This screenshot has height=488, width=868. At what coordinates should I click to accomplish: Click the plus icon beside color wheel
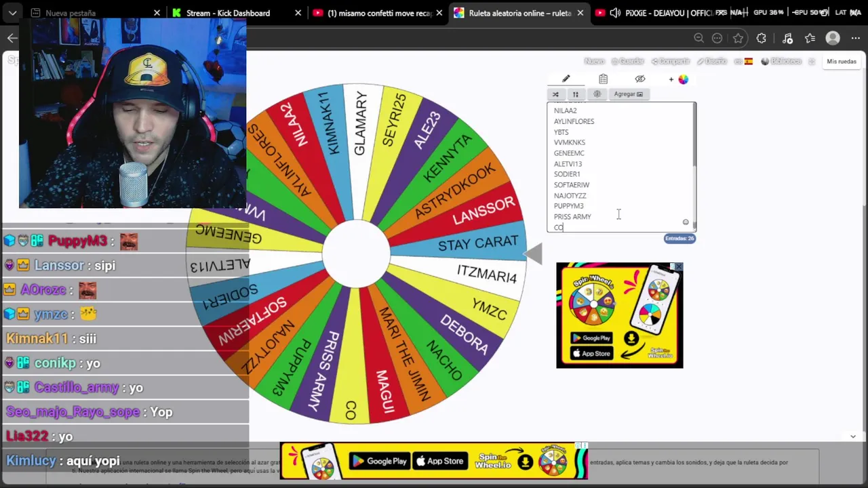pos(671,79)
